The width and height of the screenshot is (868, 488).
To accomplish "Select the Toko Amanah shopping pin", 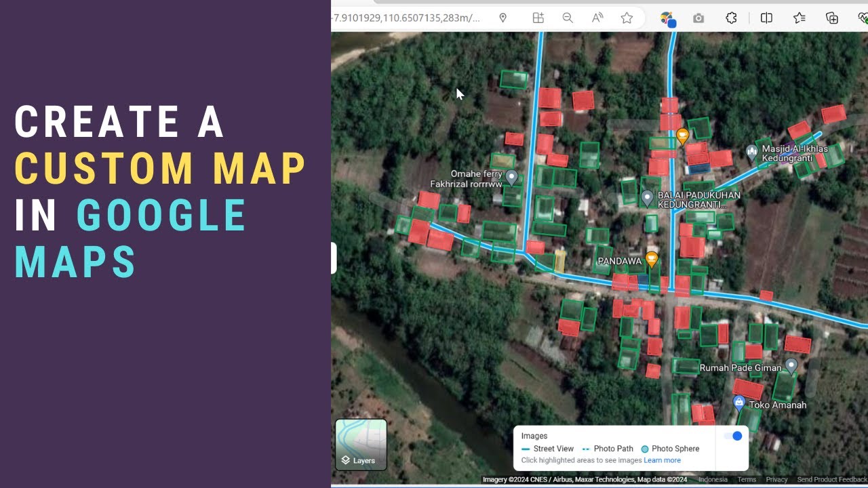I will pyautogui.click(x=739, y=403).
